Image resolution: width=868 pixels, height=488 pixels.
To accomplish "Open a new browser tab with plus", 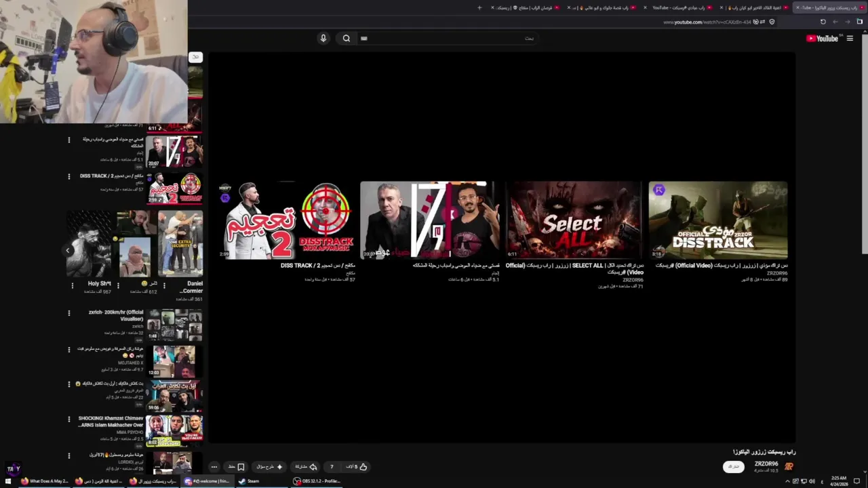I will 479,7.
